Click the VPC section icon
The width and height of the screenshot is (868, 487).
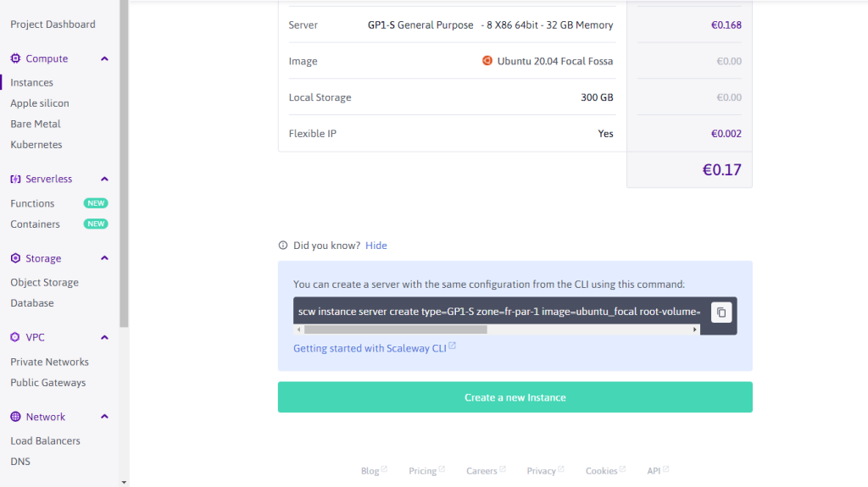pyautogui.click(x=15, y=337)
